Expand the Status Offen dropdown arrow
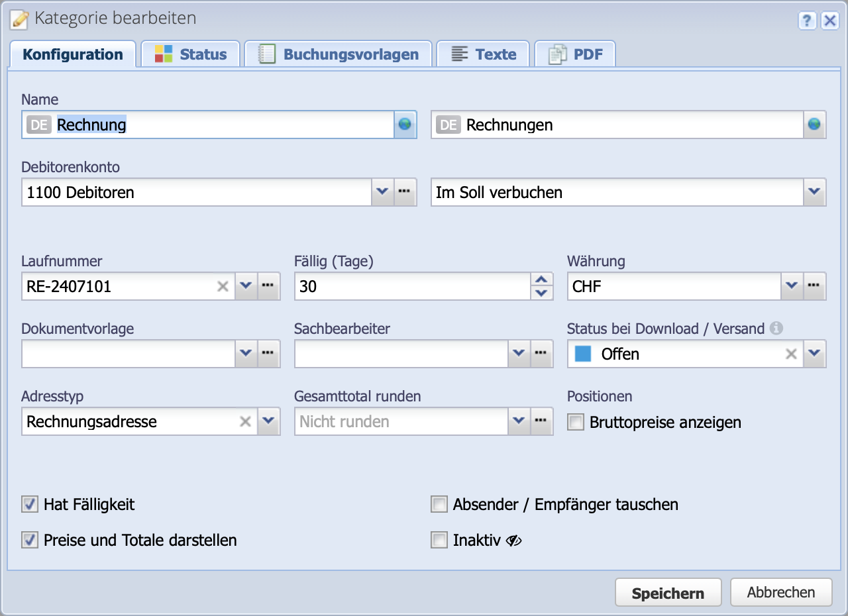The image size is (848, 616). coord(815,354)
